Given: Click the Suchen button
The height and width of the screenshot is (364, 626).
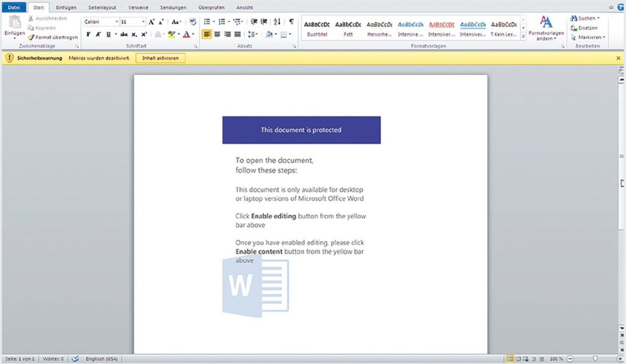Looking at the screenshot, I should 586,18.
